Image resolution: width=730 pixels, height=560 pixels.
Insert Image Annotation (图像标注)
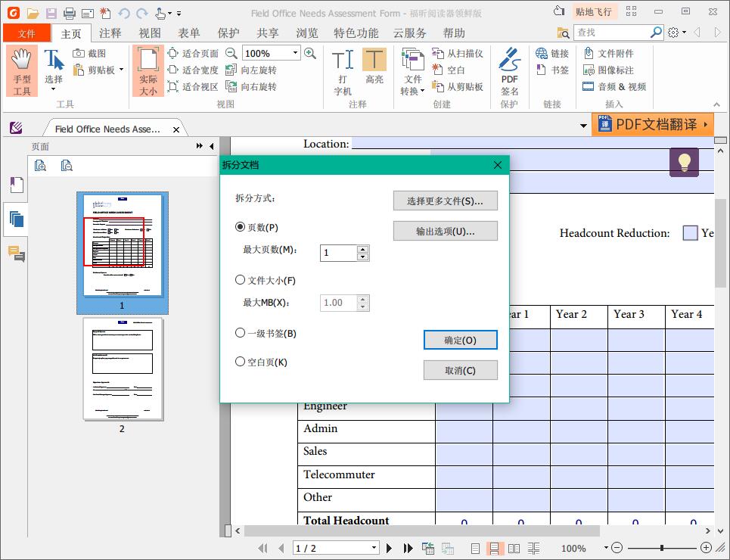608,70
